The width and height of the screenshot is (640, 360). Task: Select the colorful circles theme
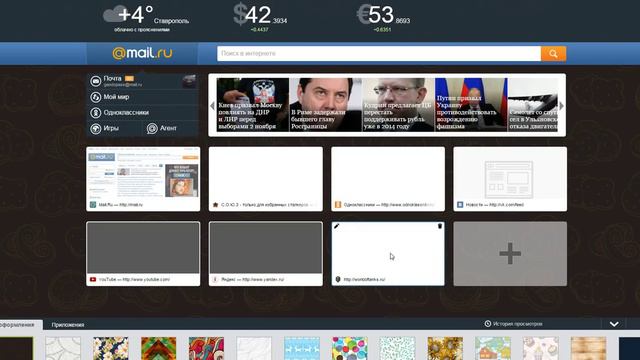pyautogui.click(x=349, y=349)
